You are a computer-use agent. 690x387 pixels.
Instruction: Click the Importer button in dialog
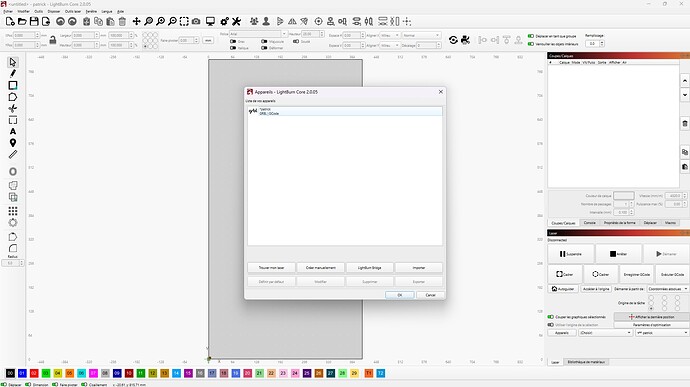[x=418, y=268]
